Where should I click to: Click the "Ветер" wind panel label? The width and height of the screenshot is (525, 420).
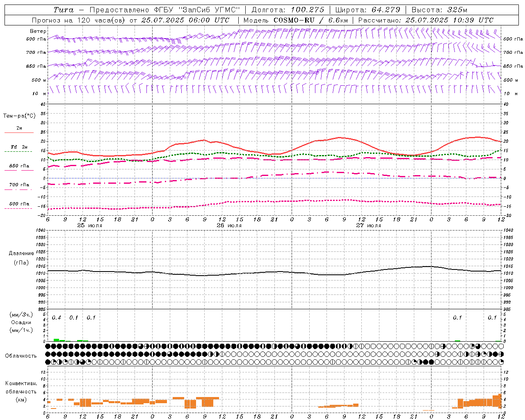(38, 31)
